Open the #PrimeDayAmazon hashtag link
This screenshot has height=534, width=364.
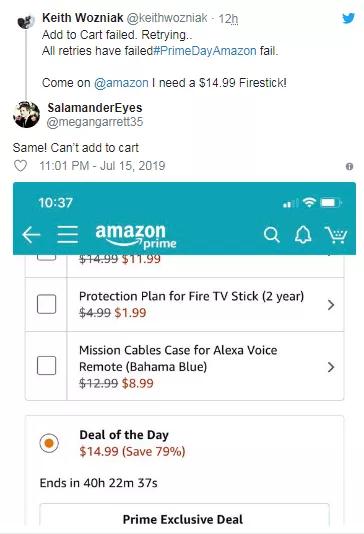(x=205, y=51)
